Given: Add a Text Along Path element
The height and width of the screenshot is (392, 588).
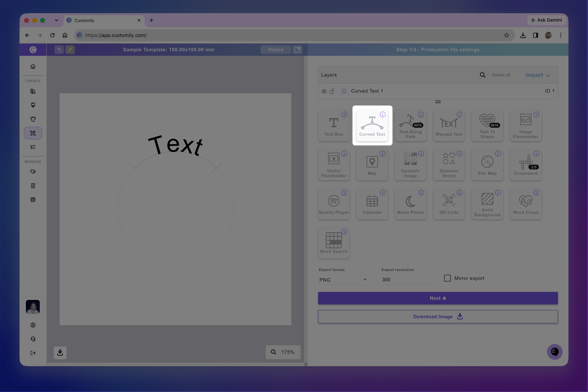Looking at the screenshot, I should pos(410,126).
